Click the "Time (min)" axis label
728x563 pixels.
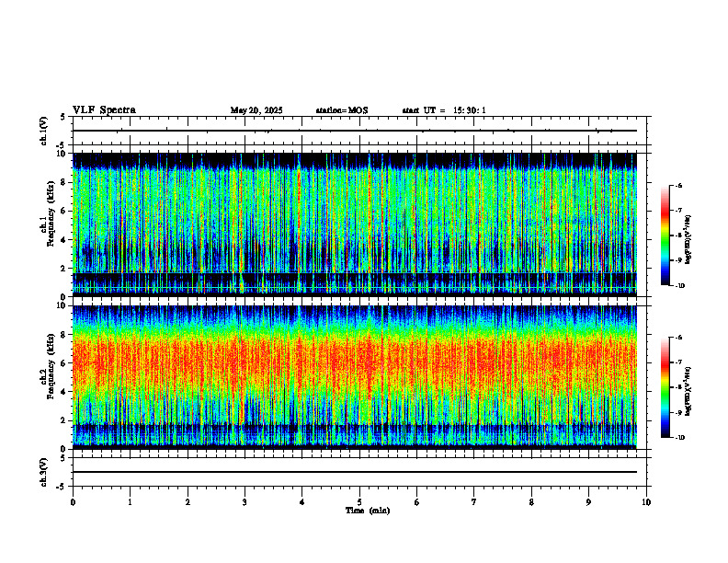pos(368,511)
